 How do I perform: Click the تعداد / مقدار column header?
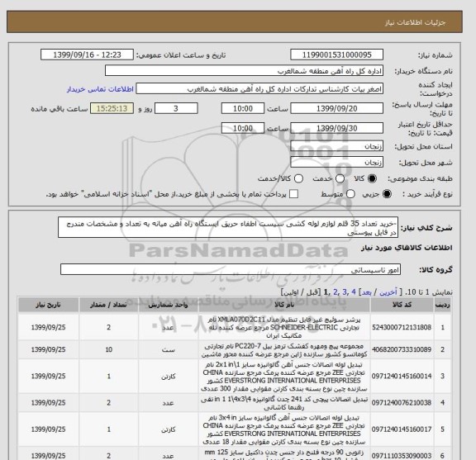point(108,305)
